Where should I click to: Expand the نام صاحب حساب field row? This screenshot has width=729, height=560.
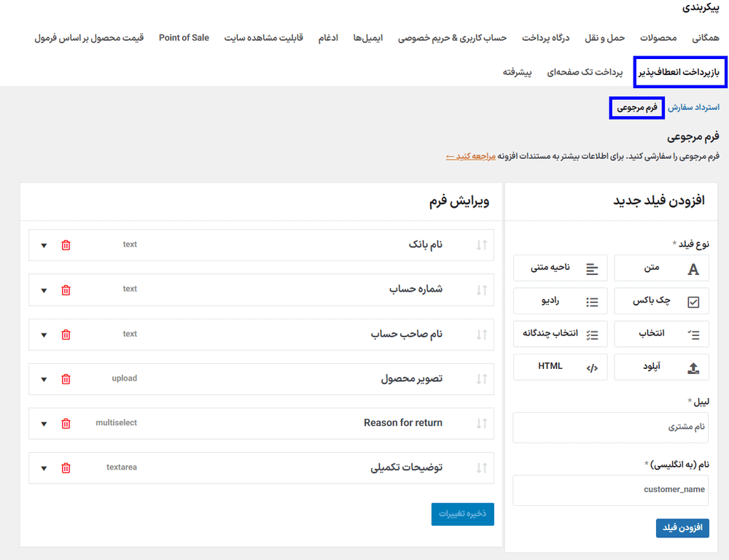44,335
